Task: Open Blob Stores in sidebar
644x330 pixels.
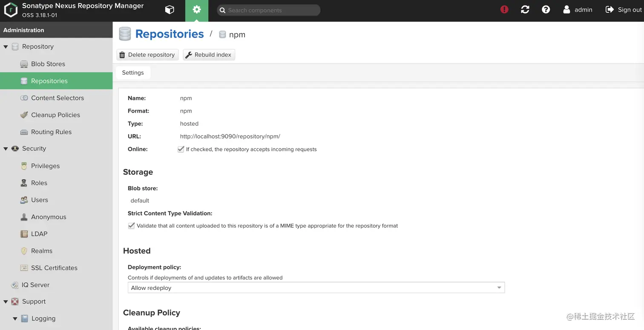Action: coord(48,64)
